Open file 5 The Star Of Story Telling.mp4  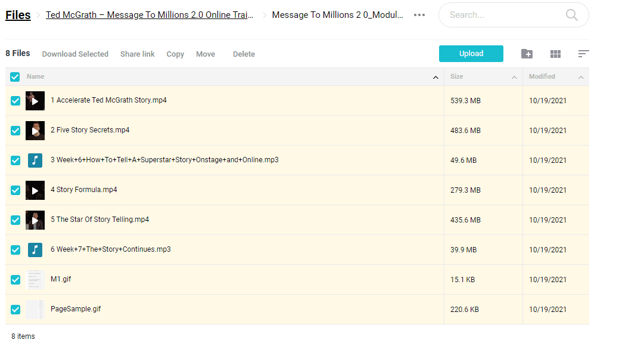pyautogui.click(x=100, y=220)
